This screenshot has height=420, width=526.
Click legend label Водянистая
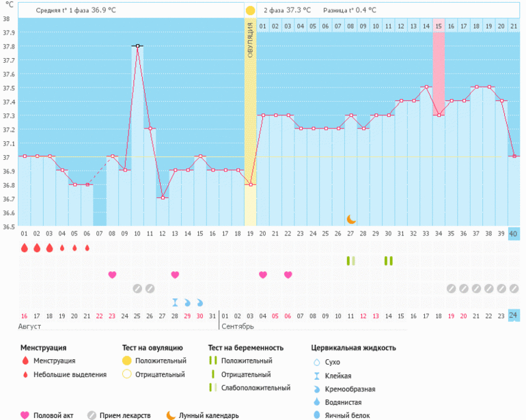(343, 402)
